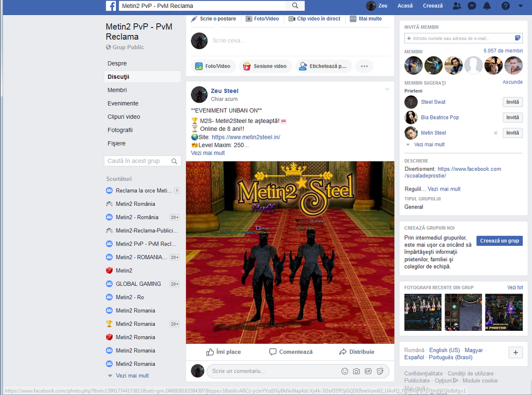Expand suggested members Vezi mai mult
This screenshot has height=395, width=532.
pyautogui.click(x=429, y=145)
